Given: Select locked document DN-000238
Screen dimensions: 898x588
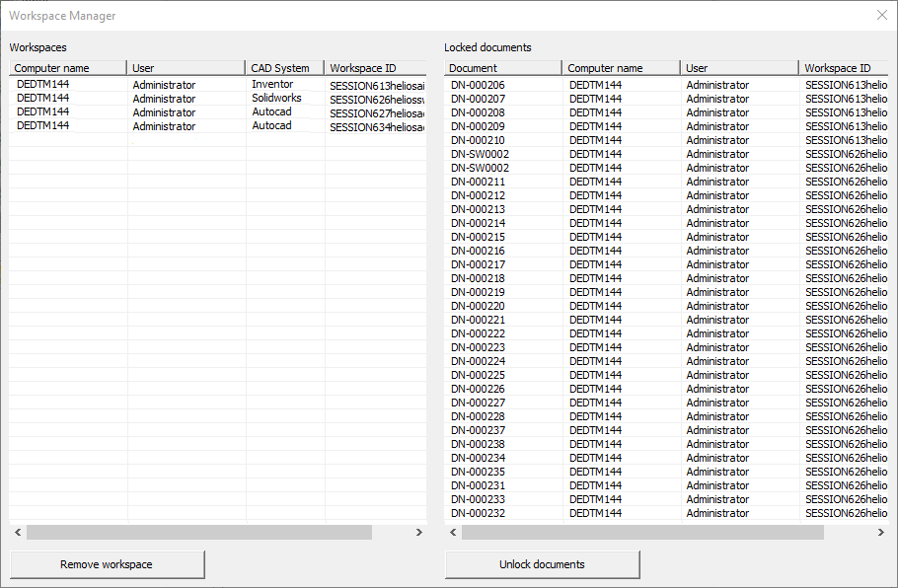Looking at the screenshot, I should click(x=667, y=444).
